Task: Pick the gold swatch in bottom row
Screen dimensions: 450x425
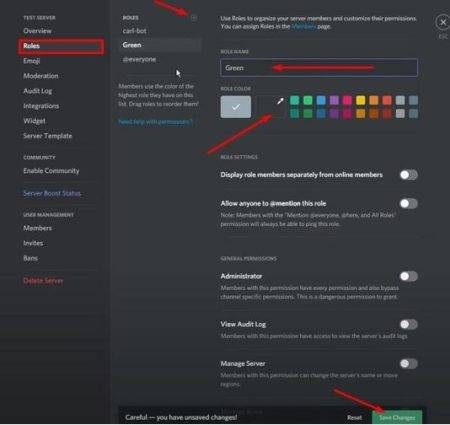Action: [x=360, y=114]
